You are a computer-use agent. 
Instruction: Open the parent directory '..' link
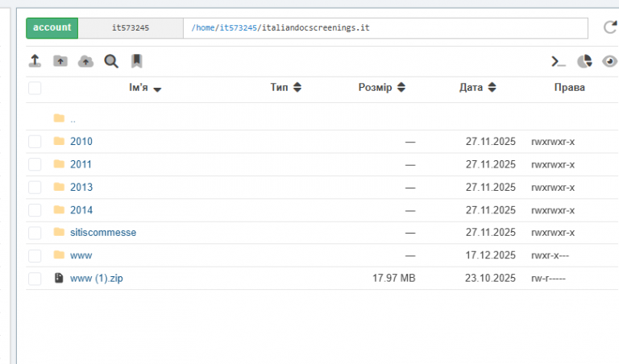coord(73,119)
